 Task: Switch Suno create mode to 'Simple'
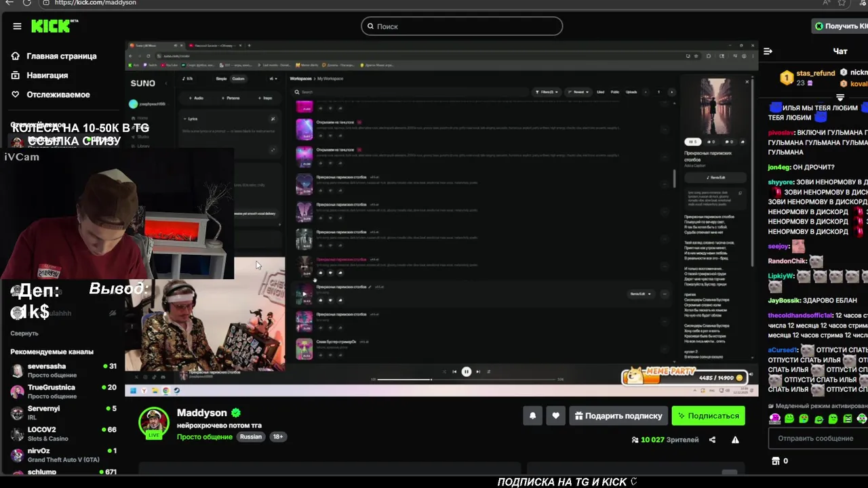(x=221, y=79)
